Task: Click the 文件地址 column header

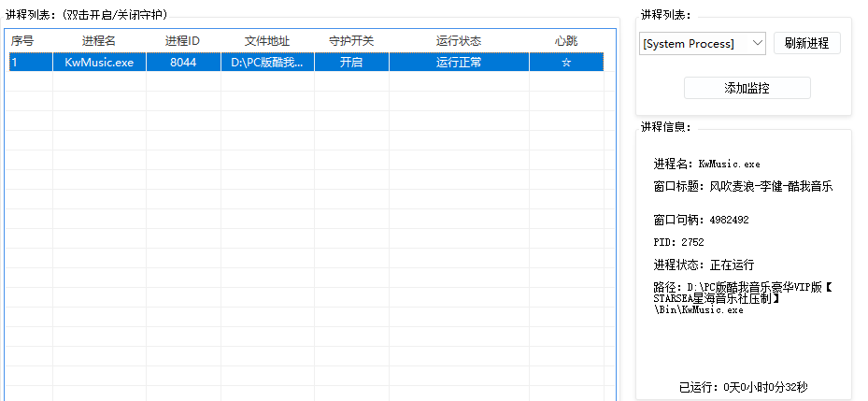Action: (x=267, y=41)
